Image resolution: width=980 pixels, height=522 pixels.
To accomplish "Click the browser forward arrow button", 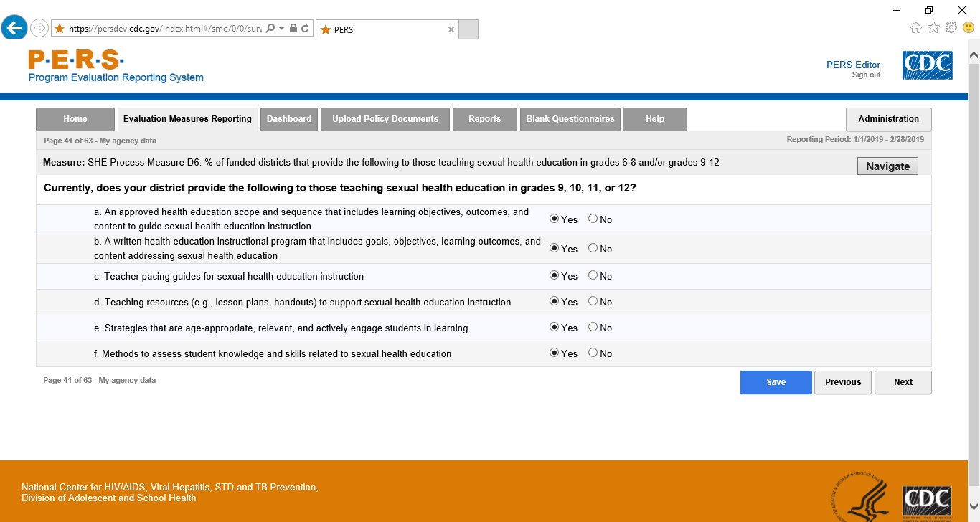I will pos(39,28).
